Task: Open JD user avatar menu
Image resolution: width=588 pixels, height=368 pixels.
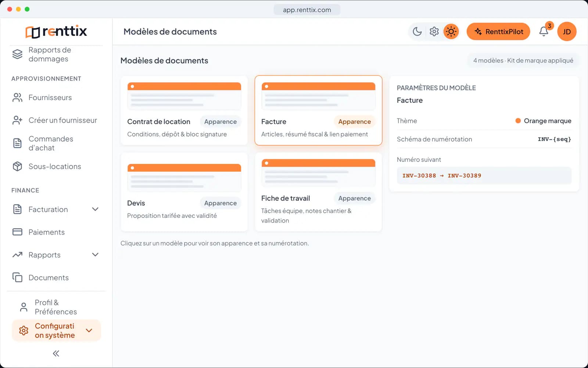Action: [x=567, y=32]
